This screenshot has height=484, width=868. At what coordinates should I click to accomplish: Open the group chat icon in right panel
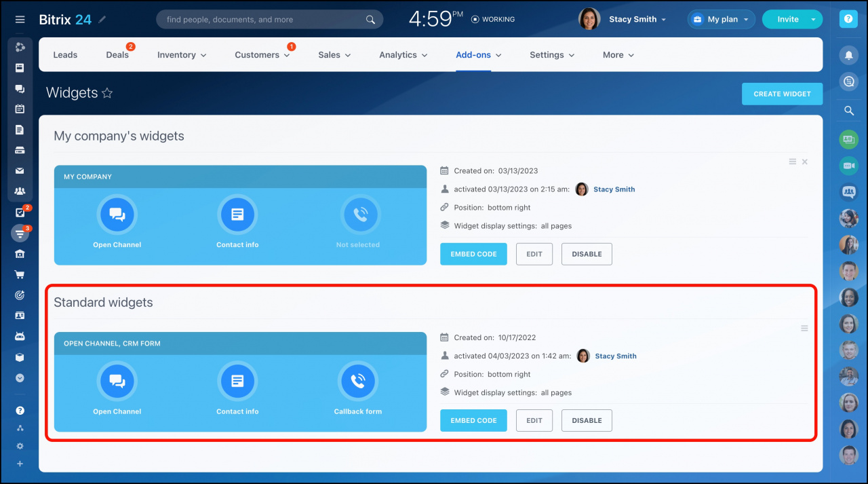848,192
